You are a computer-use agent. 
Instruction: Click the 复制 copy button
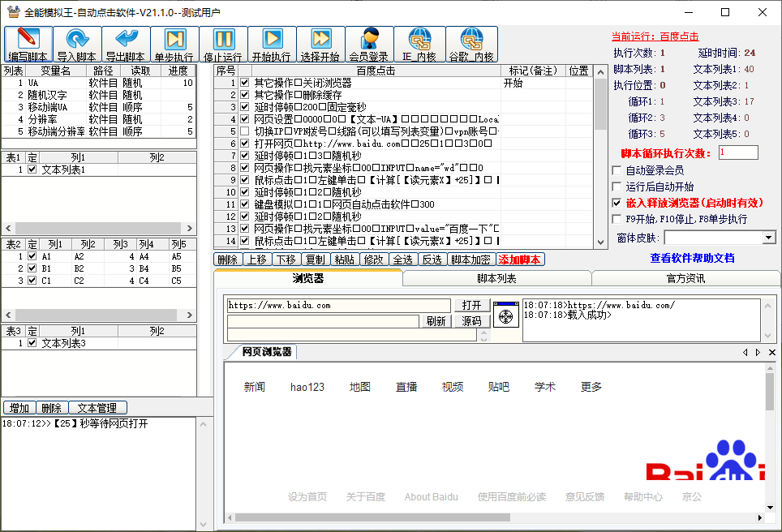316,260
